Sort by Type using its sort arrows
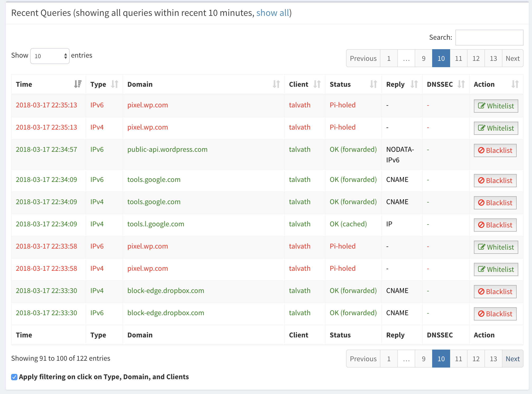Viewport: 532px width, 394px height. 115,84
